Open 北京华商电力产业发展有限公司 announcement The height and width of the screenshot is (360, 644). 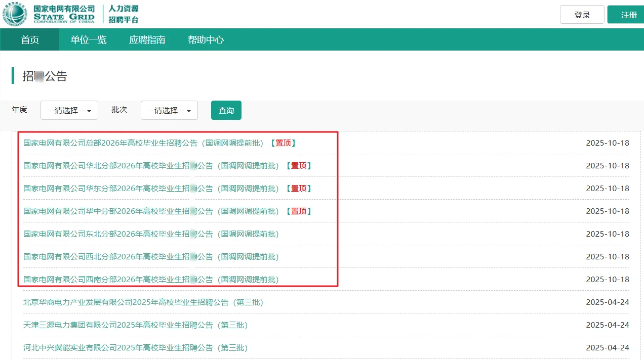(143, 302)
